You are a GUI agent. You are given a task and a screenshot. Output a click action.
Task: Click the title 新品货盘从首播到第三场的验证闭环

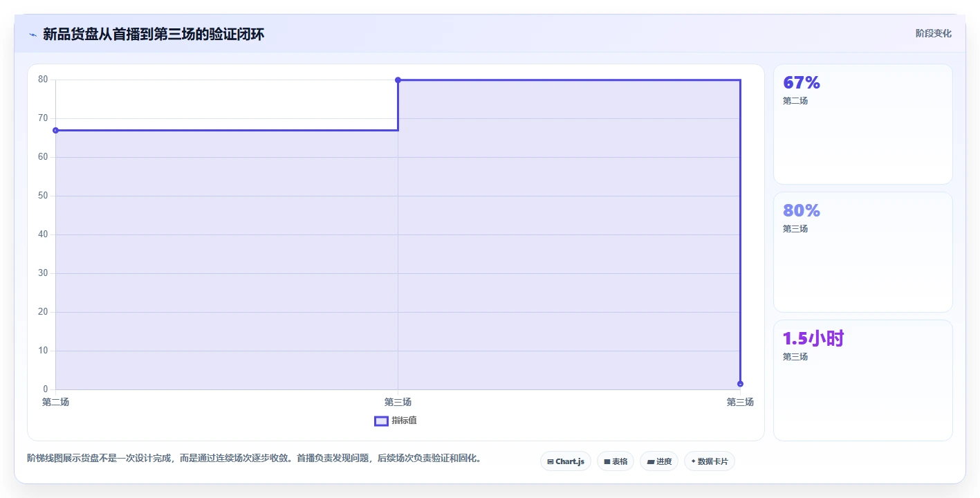click(154, 34)
